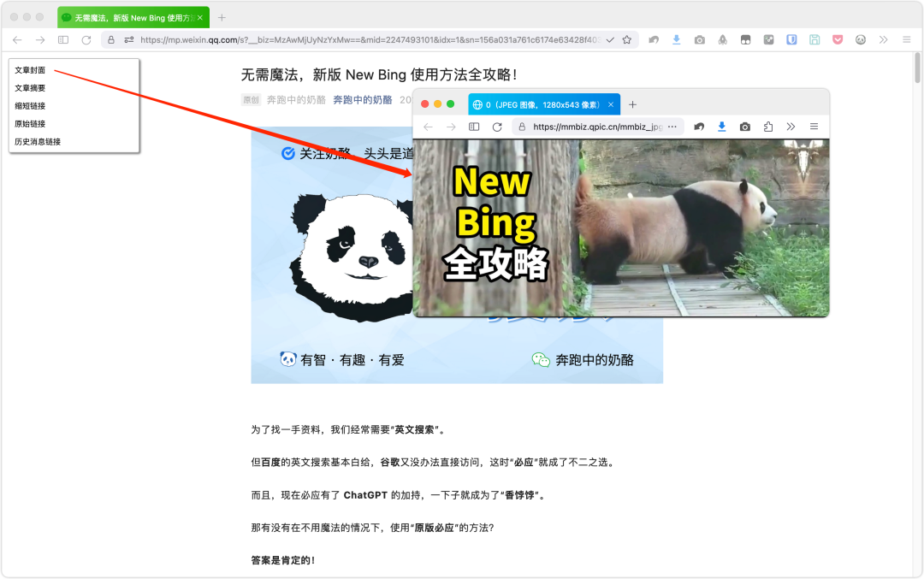924x579 pixels.
Task: Expand overflow chevron in popup toolbar
Action: click(x=791, y=127)
